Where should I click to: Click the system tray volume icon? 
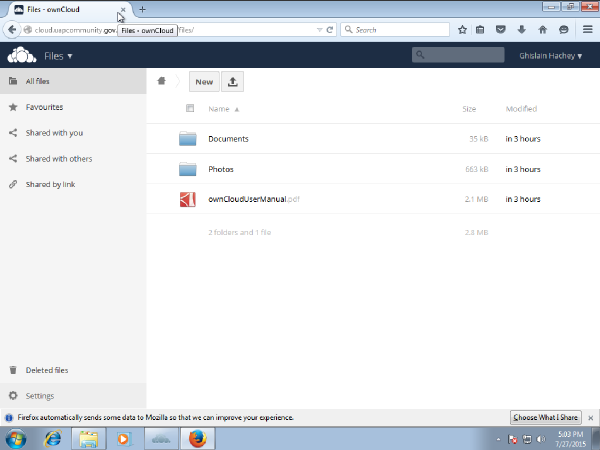[541, 439]
